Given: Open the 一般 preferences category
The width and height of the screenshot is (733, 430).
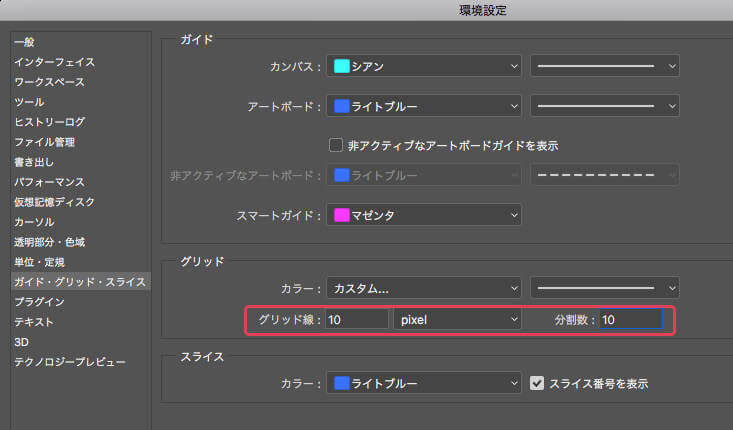Looking at the screenshot, I should click(24, 42).
